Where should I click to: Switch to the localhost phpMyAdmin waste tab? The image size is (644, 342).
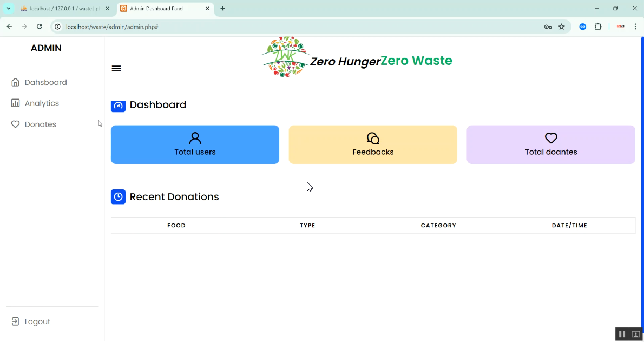click(65, 9)
